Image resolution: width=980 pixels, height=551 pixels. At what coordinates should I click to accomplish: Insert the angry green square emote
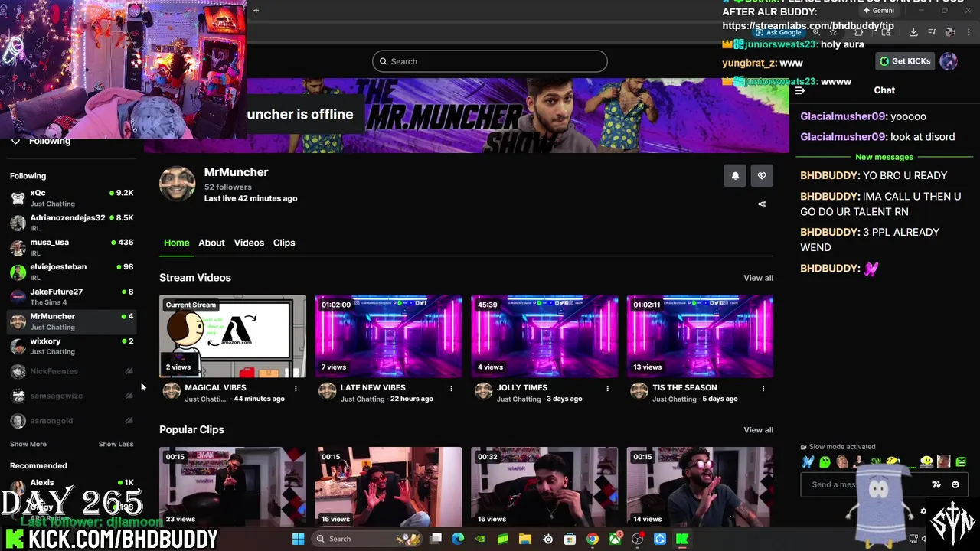tap(961, 461)
